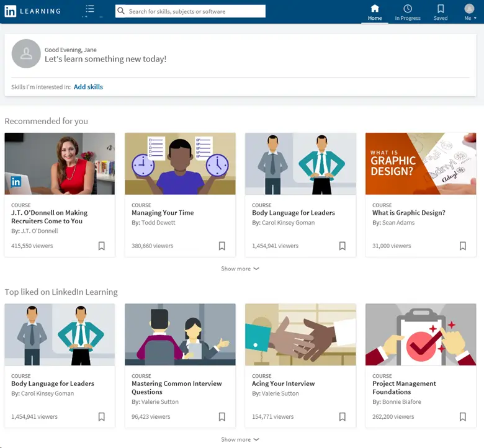Expand Show more under Top liked
The height and width of the screenshot is (448, 484).
click(240, 439)
